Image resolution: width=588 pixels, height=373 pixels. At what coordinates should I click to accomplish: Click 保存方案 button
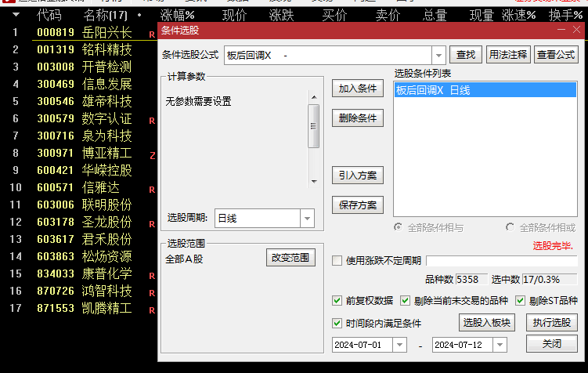pyautogui.click(x=357, y=205)
